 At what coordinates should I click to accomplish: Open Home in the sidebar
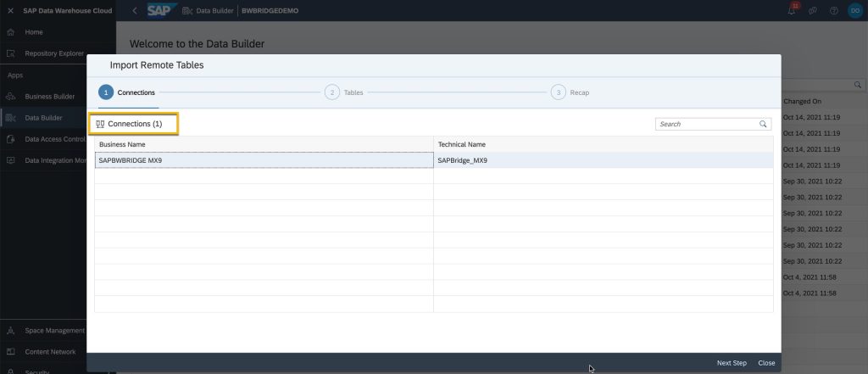tap(33, 32)
